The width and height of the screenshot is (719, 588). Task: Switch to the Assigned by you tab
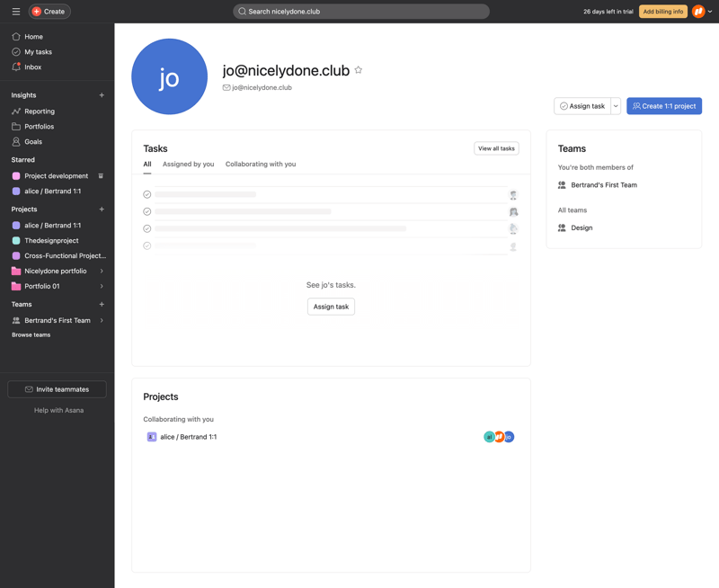point(188,164)
